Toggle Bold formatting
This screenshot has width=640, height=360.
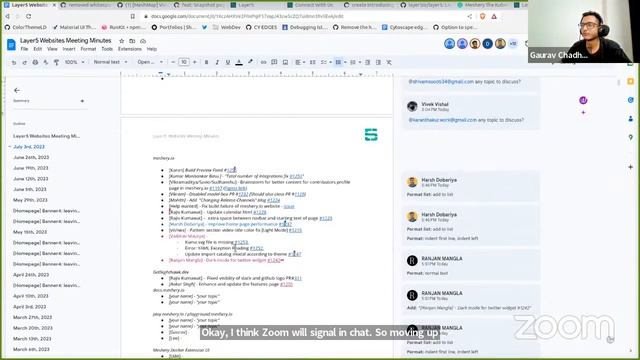coord(206,62)
